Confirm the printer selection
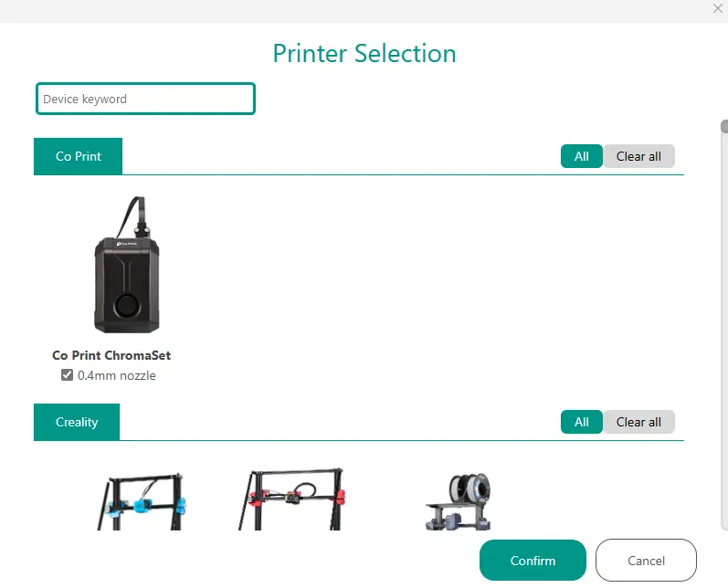Viewport: 728px width, 588px height. [x=533, y=561]
